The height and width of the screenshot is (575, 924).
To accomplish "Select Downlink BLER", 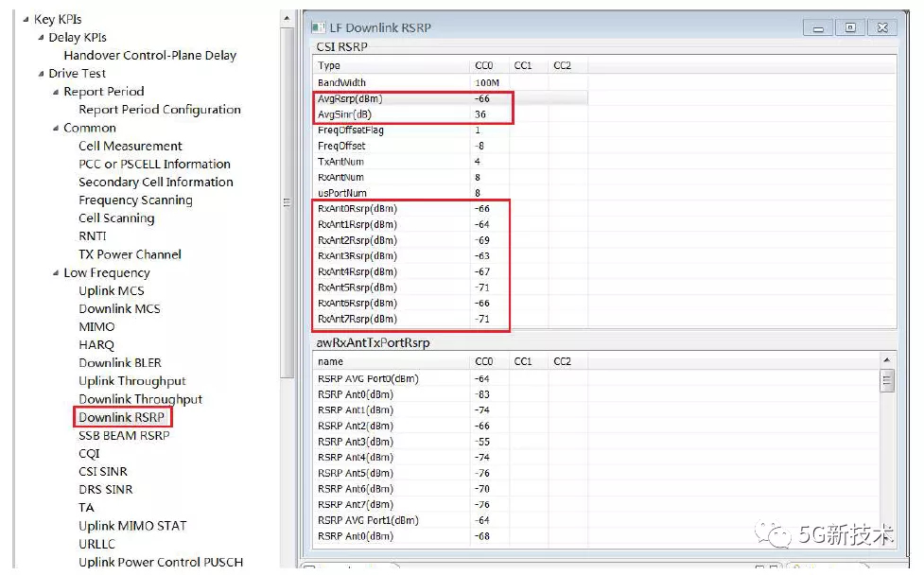I will (120, 363).
